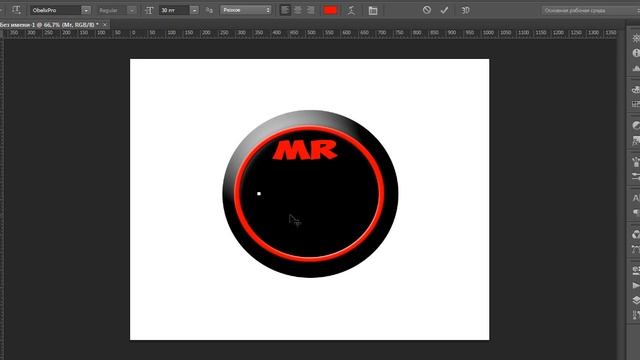Open the Adjustments panel icon
640x360 pixels.
point(636,125)
